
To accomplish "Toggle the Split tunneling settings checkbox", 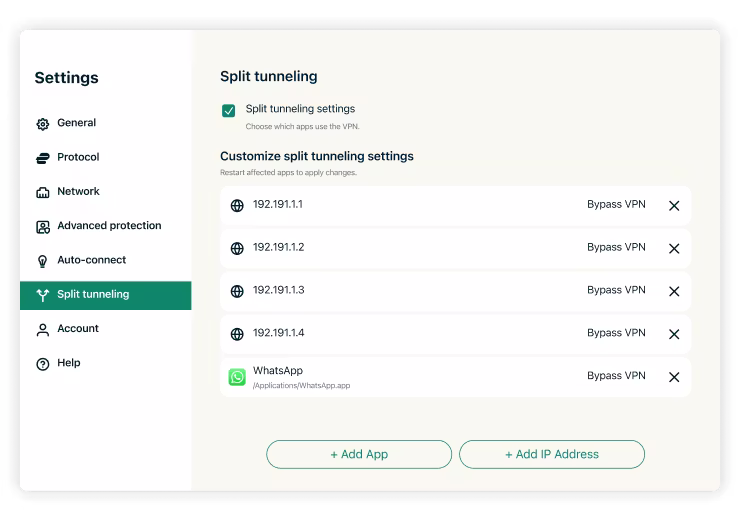I will pyautogui.click(x=228, y=111).
